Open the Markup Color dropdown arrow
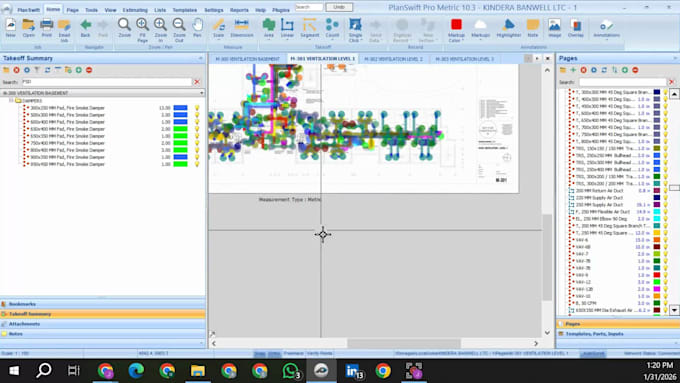Screen dimensions: 680x383 [464, 41]
